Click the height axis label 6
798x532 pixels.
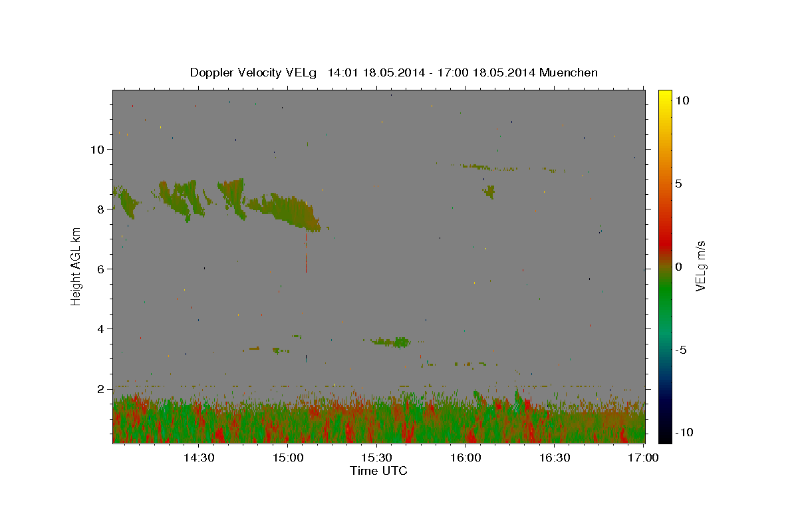coord(102,269)
